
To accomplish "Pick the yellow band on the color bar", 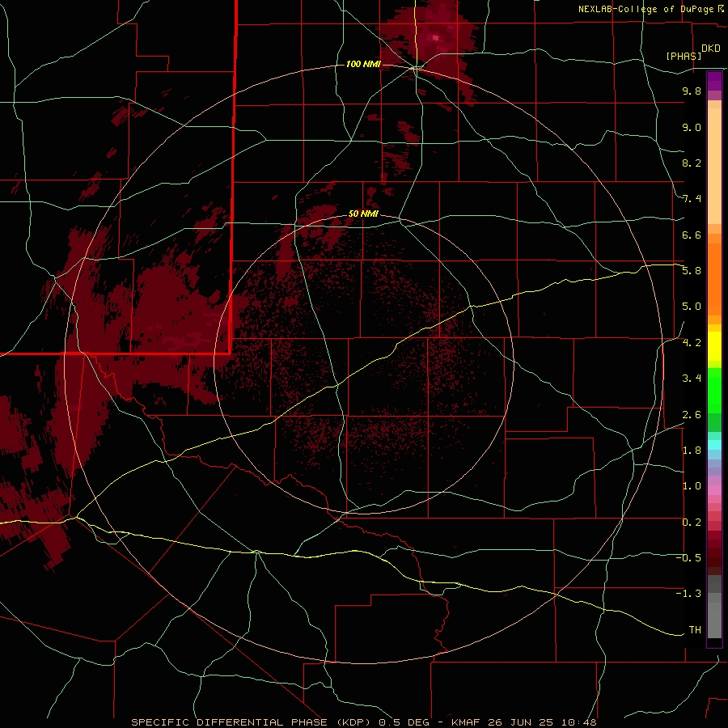I will (714, 346).
